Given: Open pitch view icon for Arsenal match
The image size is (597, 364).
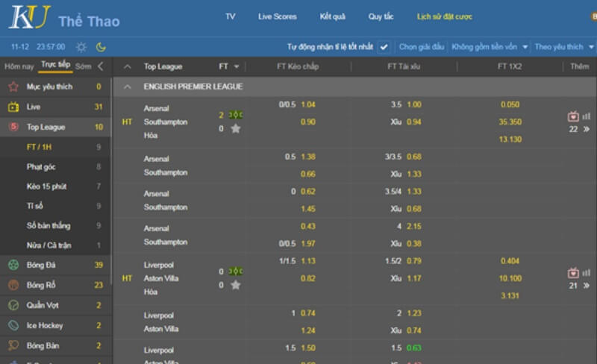Looking at the screenshot, I should click(236, 115).
